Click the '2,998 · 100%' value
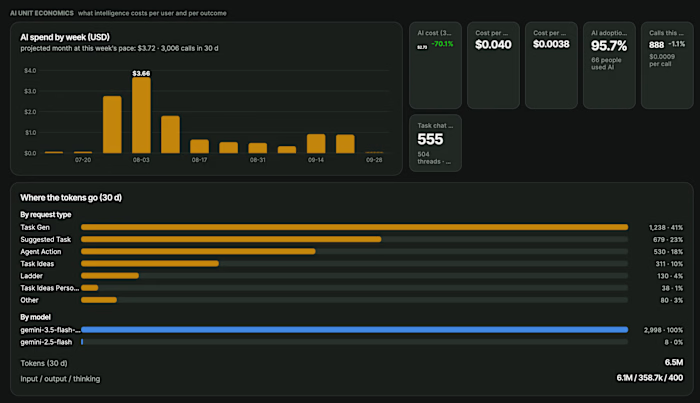This screenshot has height=403, width=700. tap(663, 330)
